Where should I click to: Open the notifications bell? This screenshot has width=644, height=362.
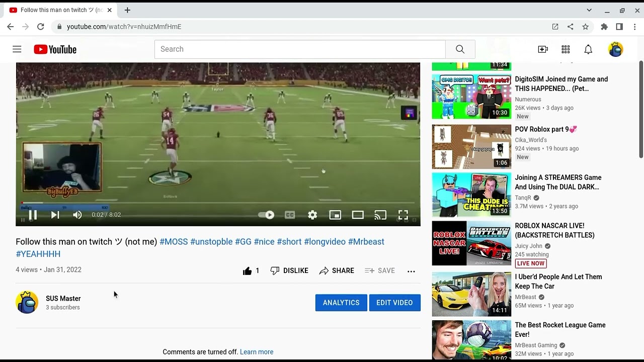click(x=588, y=49)
